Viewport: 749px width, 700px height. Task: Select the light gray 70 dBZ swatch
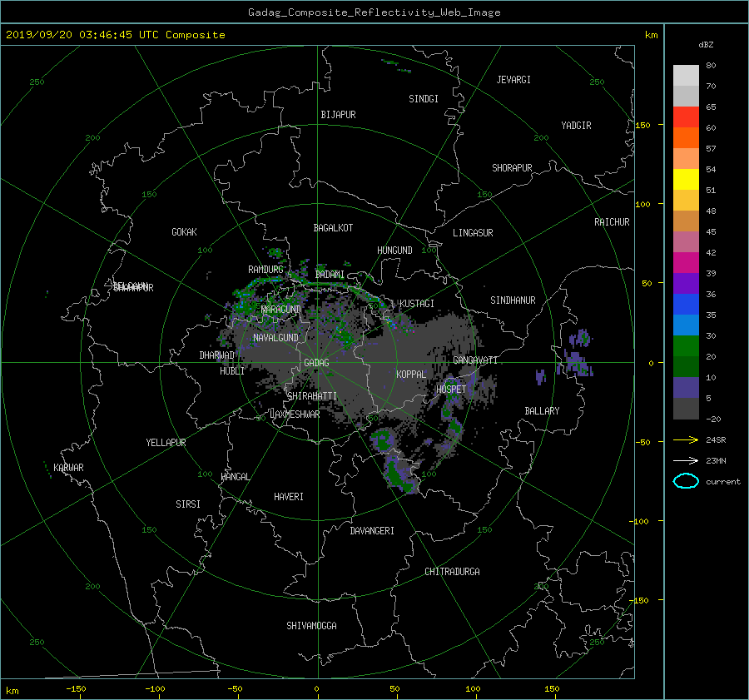[686, 76]
